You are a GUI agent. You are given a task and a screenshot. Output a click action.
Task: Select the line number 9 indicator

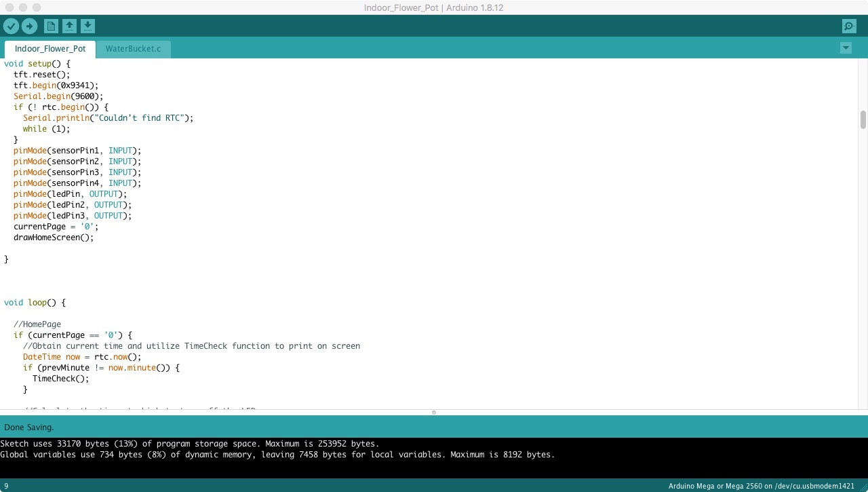pyautogui.click(x=6, y=486)
